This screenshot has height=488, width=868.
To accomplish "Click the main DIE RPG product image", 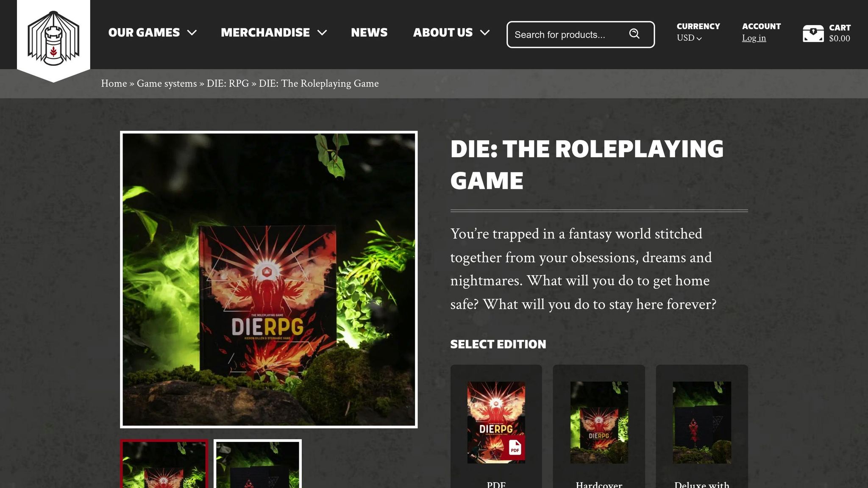I will [269, 280].
